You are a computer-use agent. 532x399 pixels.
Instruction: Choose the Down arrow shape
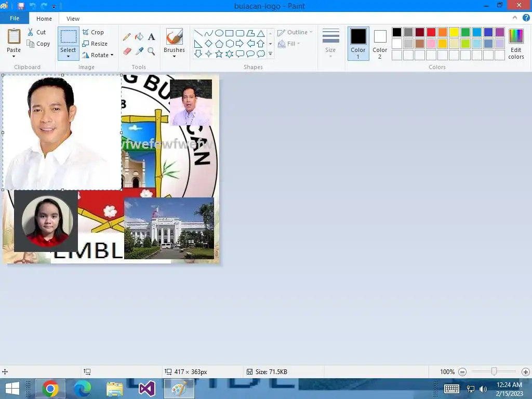(x=198, y=54)
